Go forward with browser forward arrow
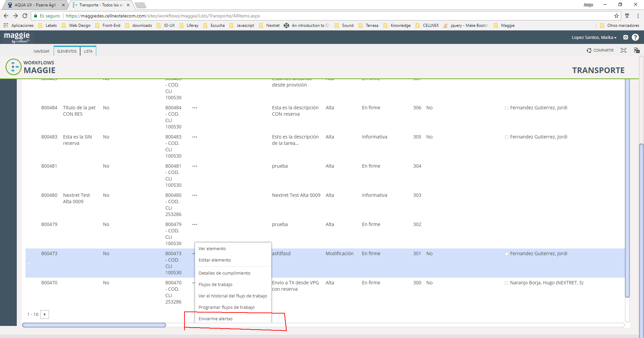This screenshot has width=644, height=338. coord(15,16)
